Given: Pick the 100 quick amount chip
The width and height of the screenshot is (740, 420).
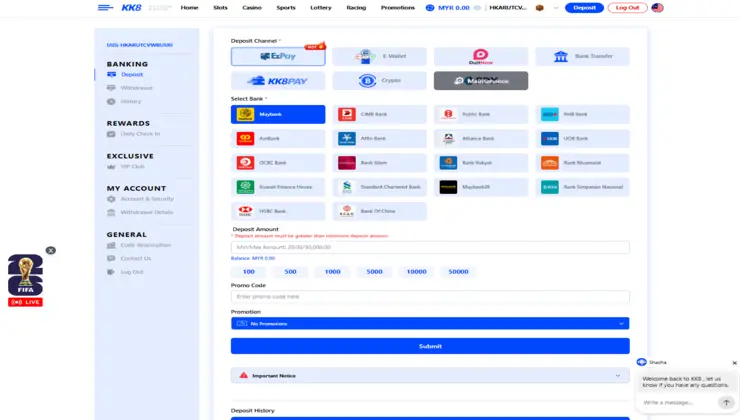Looking at the screenshot, I should (249, 272).
